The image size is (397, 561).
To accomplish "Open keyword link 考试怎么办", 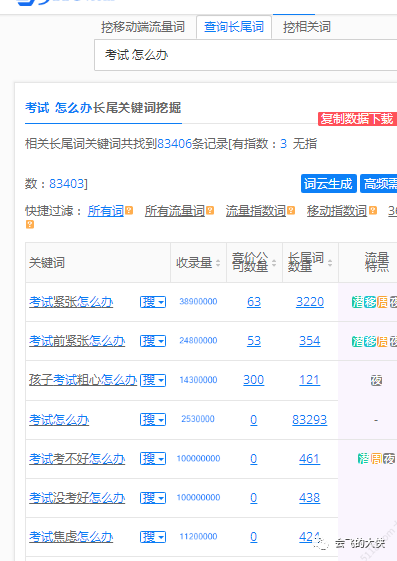I will click(x=59, y=419).
